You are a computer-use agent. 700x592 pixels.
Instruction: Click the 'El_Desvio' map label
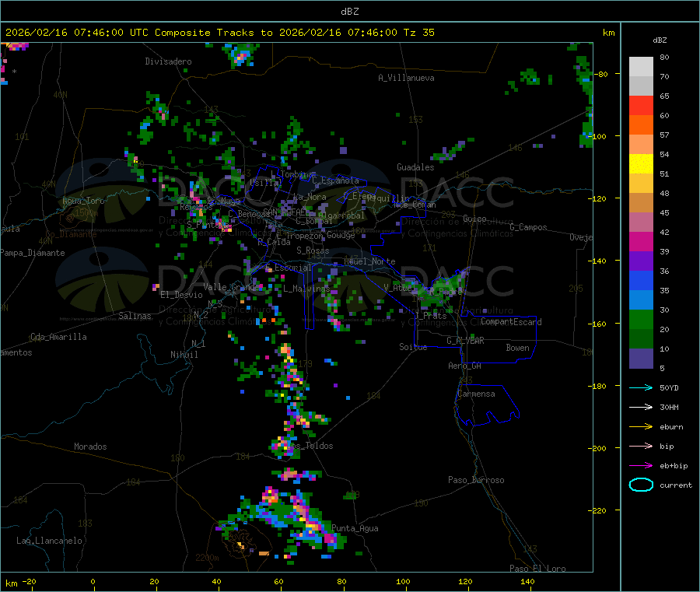(x=182, y=295)
